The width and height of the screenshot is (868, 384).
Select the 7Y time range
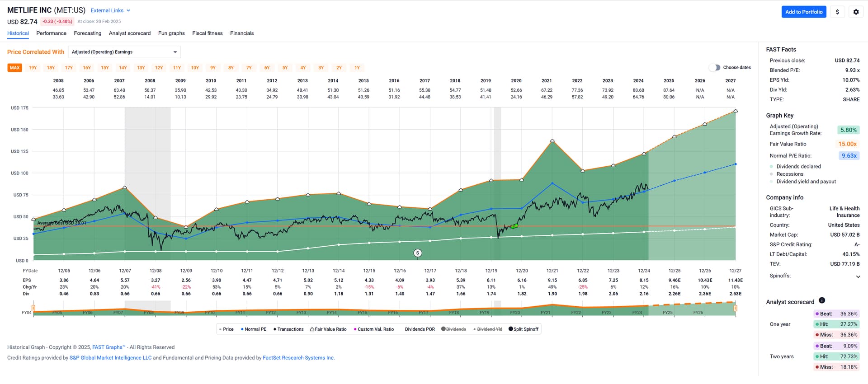[249, 68]
